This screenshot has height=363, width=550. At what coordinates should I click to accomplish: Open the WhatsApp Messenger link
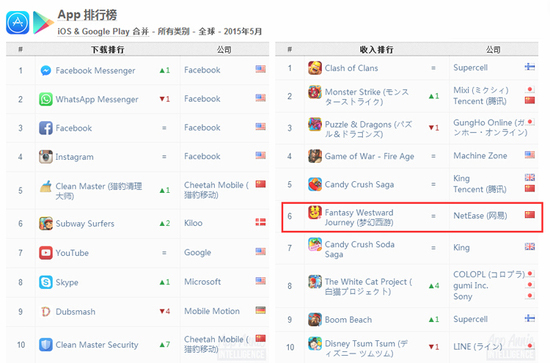[97, 99]
